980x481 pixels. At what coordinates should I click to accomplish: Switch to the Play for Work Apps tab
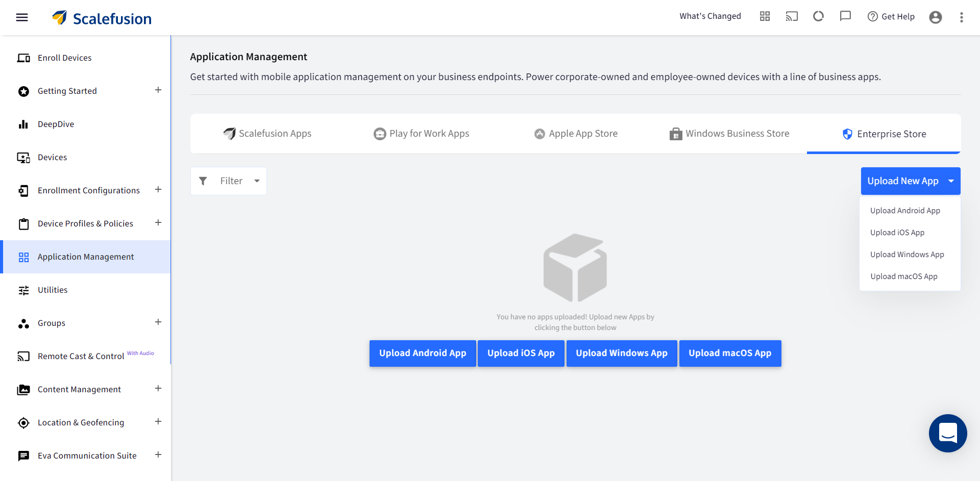point(422,134)
